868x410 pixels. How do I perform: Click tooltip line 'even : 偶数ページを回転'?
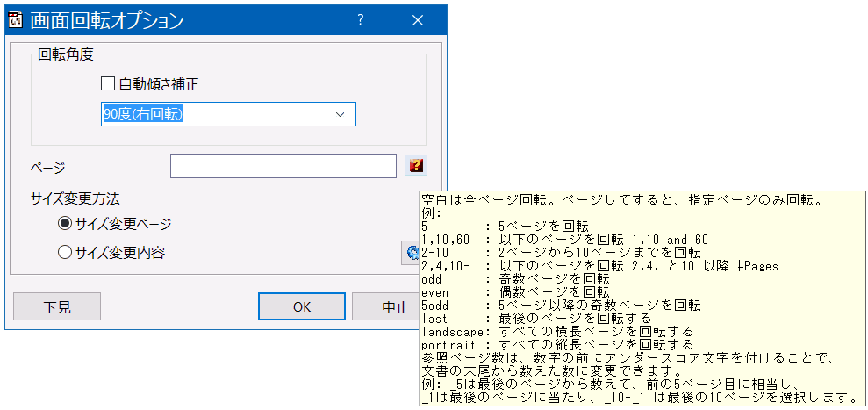[515, 292]
